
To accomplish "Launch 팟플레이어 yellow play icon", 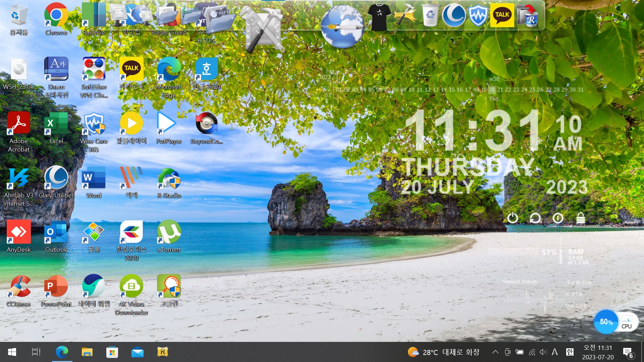I will 131,128.
